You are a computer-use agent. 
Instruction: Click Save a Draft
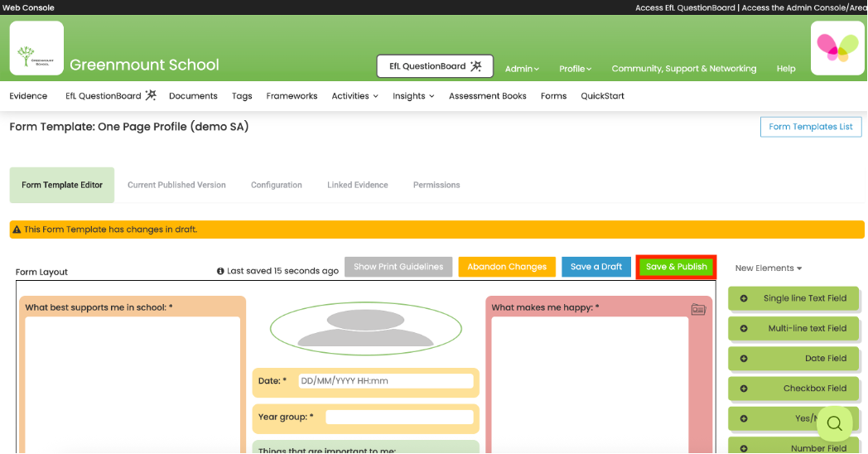[596, 267]
